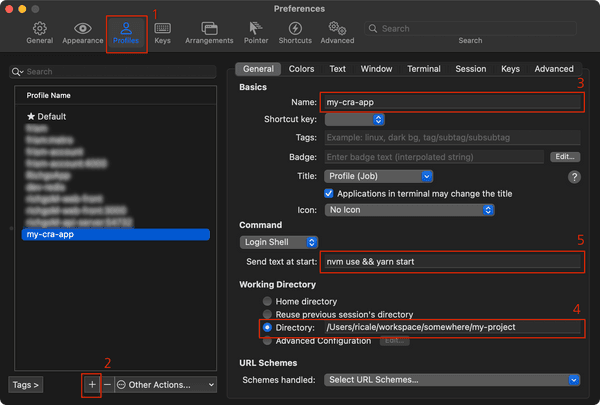600x405 pixels.
Task: Click the profile list Search field
Action: (113, 72)
